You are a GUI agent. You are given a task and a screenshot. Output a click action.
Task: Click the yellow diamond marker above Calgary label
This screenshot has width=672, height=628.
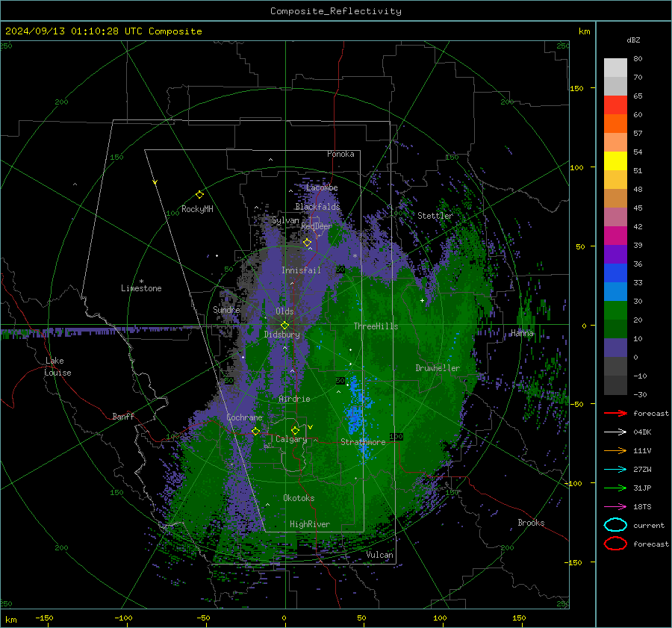coord(295,430)
